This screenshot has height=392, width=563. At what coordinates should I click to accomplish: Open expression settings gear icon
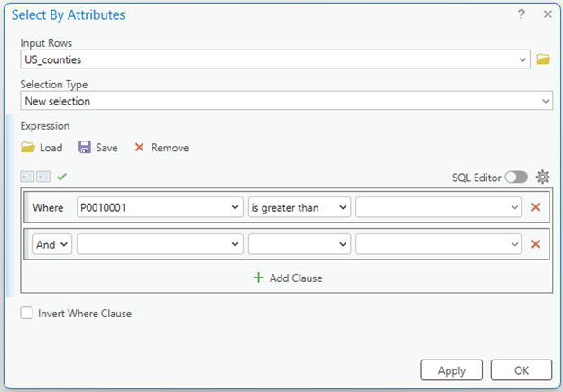click(542, 178)
